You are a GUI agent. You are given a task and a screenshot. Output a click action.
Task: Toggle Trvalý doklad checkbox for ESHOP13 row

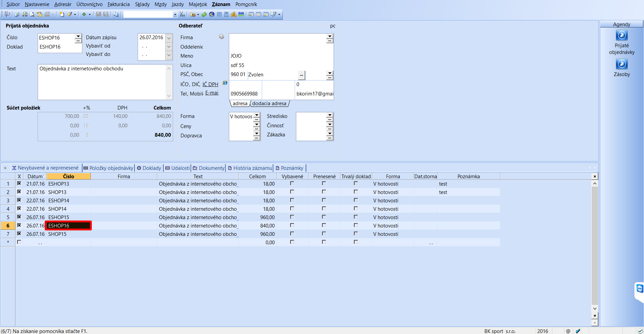(x=356, y=183)
